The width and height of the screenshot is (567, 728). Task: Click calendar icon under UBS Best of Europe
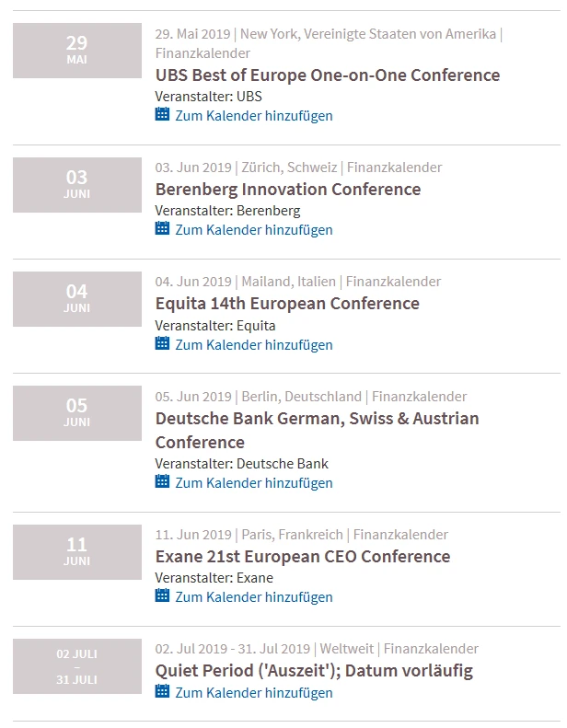click(162, 114)
